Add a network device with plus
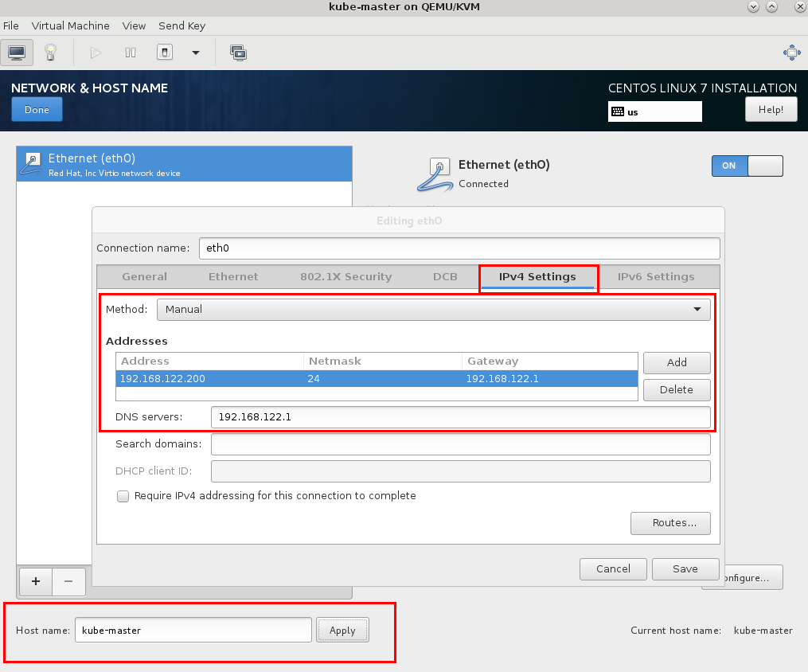The image size is (808, 672). point(35,581)
